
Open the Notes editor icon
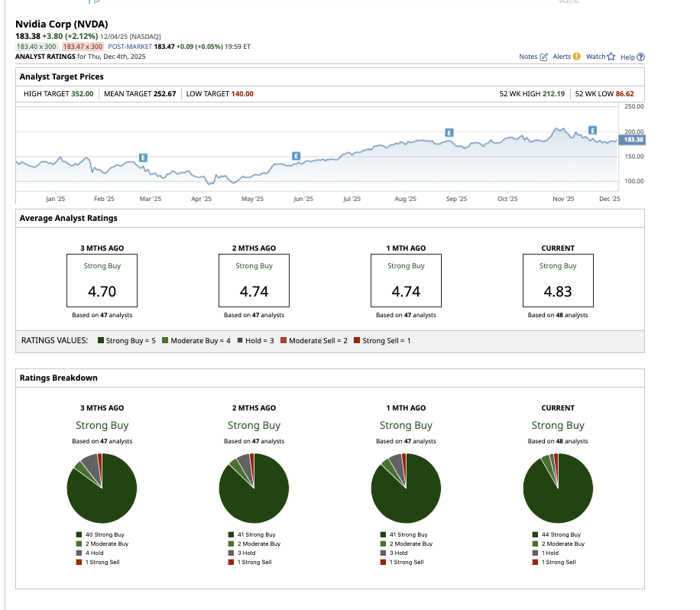pyautogui.click(x=544, y=57)
